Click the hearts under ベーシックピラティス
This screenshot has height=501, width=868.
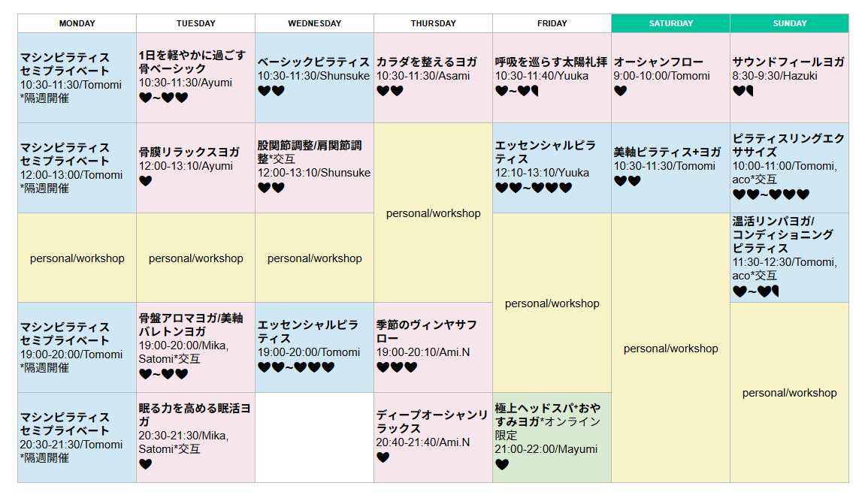point(271,91)
